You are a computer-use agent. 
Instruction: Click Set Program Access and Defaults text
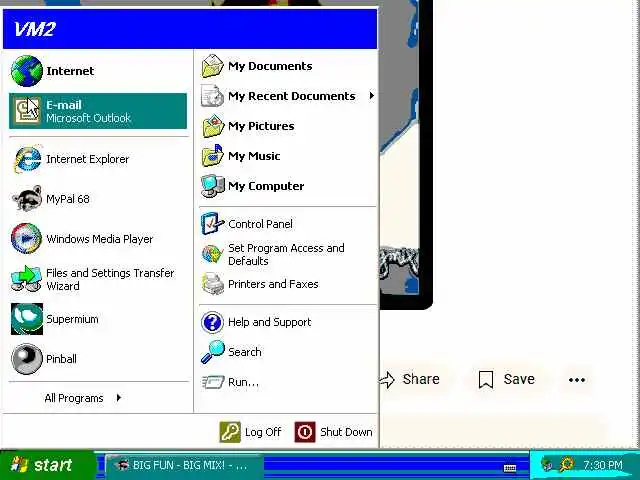pos(286,254)
